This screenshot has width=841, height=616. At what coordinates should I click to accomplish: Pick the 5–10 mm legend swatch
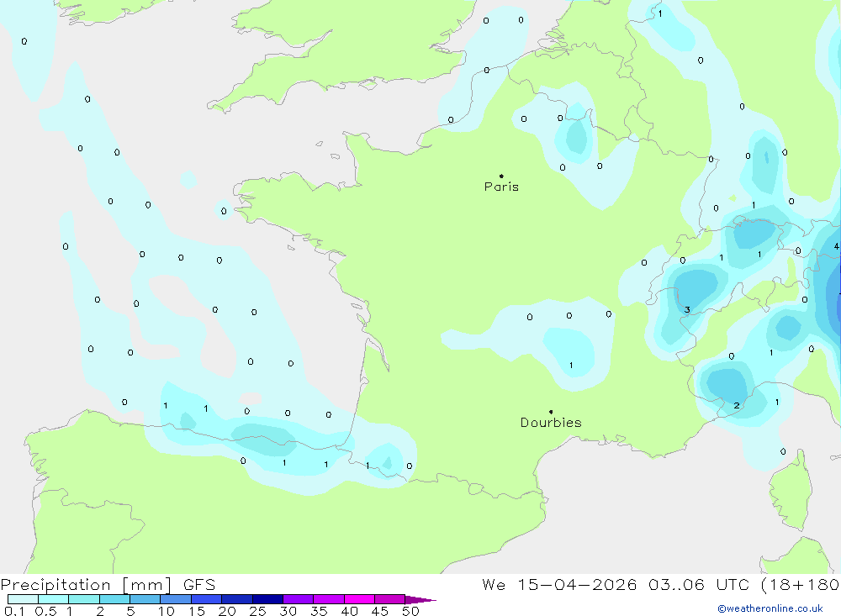[145, 599]
